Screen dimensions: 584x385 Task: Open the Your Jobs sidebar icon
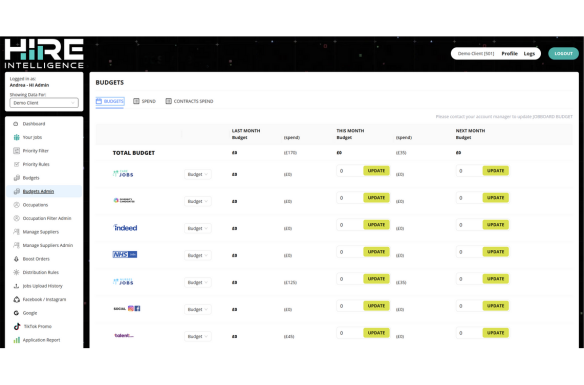pyautogui.click(x=16, y=137)
